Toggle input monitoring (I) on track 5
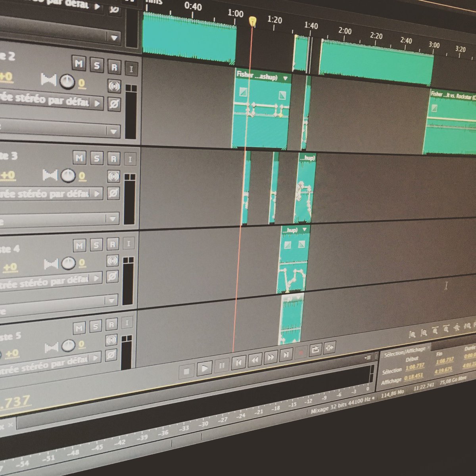The height and width of the screenshot is (476, 476). 127,322
